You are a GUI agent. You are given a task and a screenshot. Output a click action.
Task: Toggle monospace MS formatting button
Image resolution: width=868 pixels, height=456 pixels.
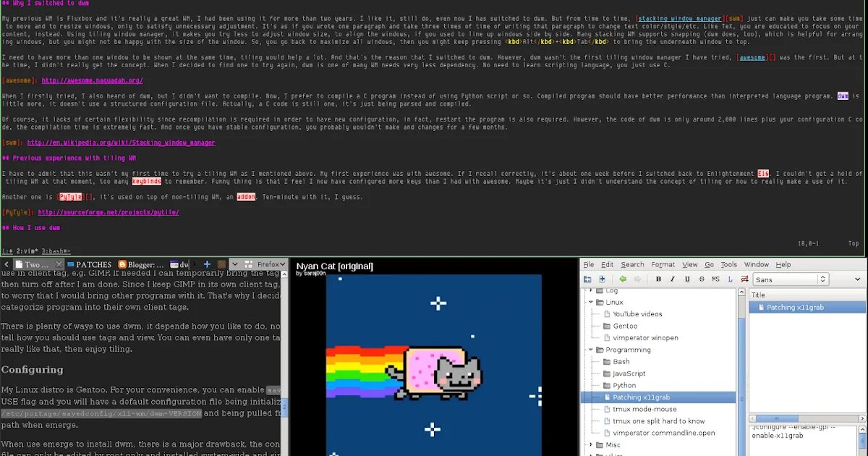[x=715, y=279]
